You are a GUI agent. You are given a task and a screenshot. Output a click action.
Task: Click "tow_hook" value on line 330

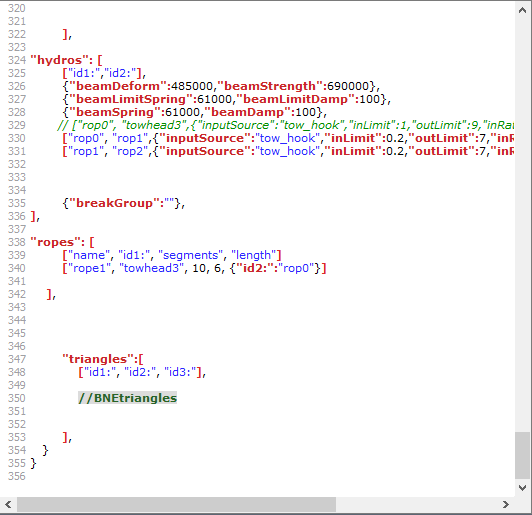[x=287, y=138]
